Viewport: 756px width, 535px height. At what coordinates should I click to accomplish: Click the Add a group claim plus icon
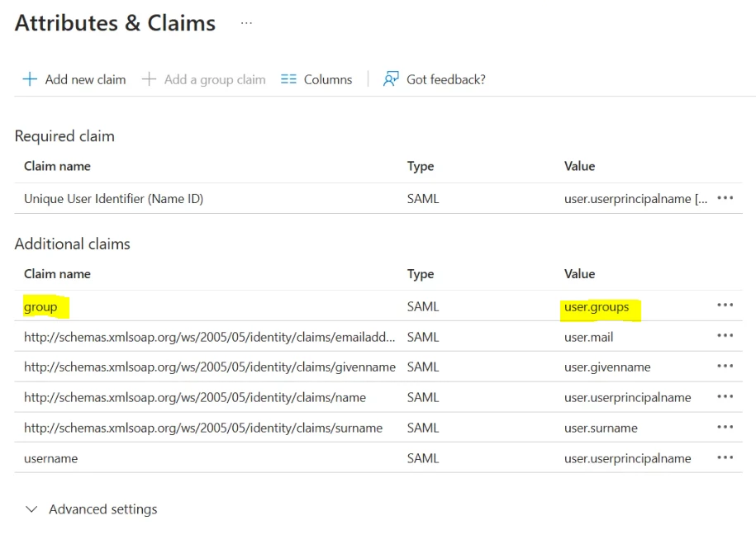click(149, 79)
